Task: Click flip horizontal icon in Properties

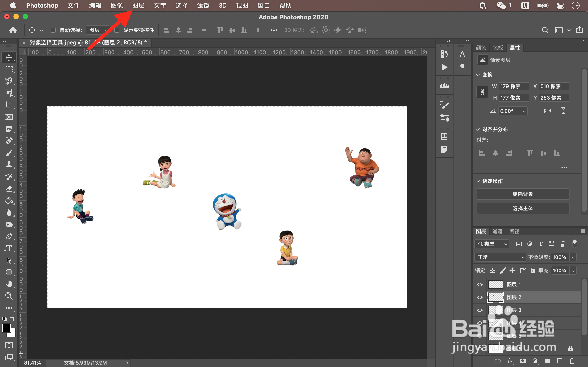Action: 548,111
